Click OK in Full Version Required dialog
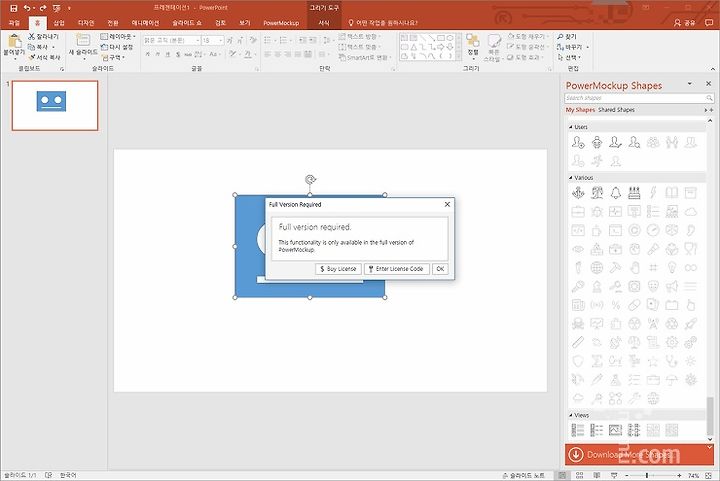Screen dimensions: 720x481 point(440,269)
